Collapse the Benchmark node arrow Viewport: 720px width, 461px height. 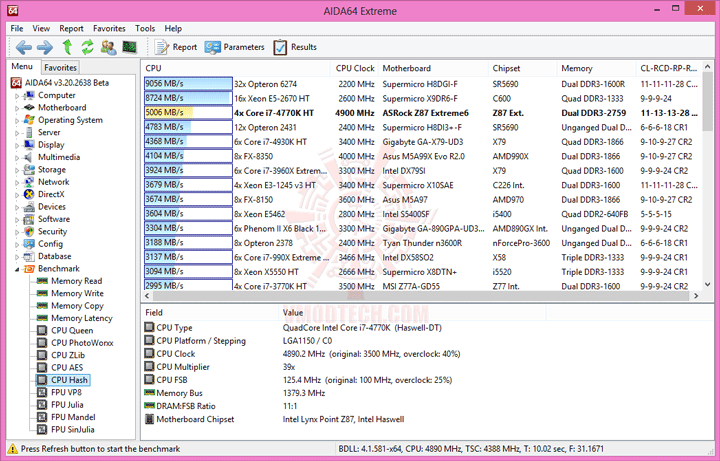17,270
